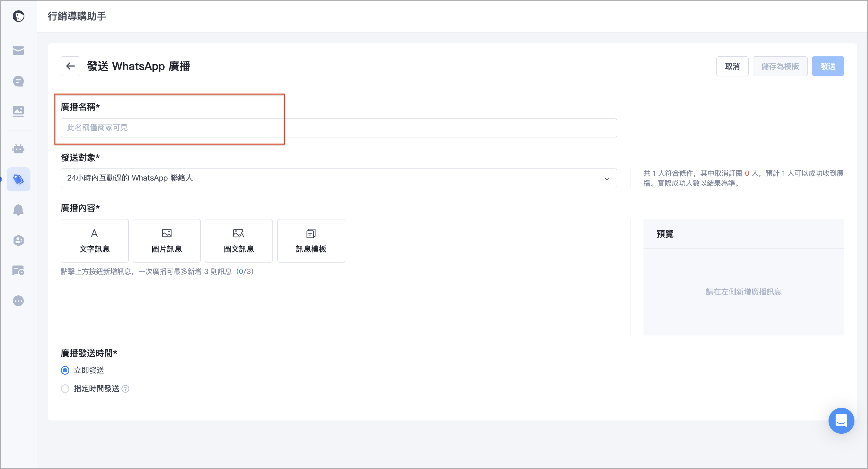Open the chatbot robot sidebar icon

[18, 149]
